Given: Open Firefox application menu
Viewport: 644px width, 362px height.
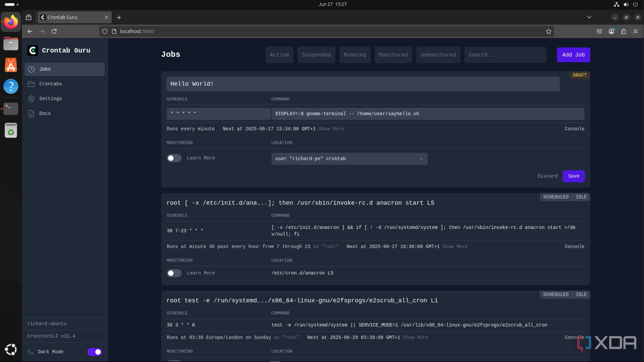Looking at the screenshot, I should [x=636, y=31].
